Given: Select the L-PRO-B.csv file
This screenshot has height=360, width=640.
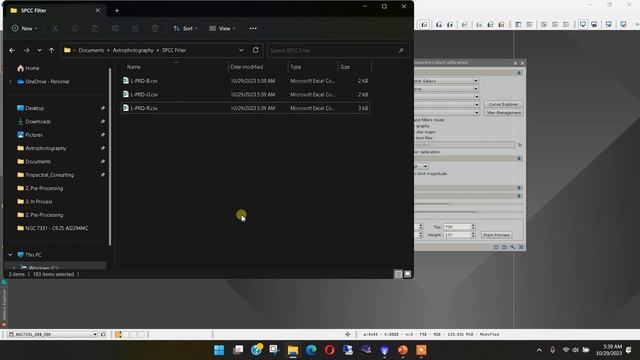Looking at the screenshot, I should [x=245, y=81].
